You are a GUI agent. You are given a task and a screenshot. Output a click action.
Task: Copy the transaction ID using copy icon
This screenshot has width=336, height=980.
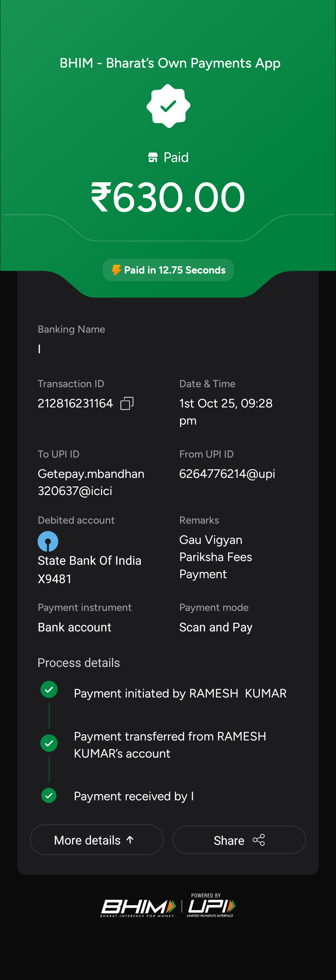[127, 403]
